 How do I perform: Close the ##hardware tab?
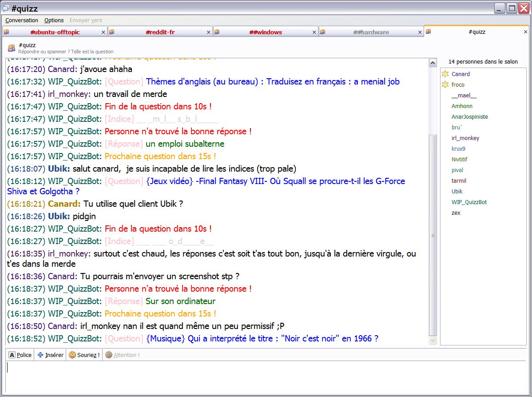click(420, 32)
